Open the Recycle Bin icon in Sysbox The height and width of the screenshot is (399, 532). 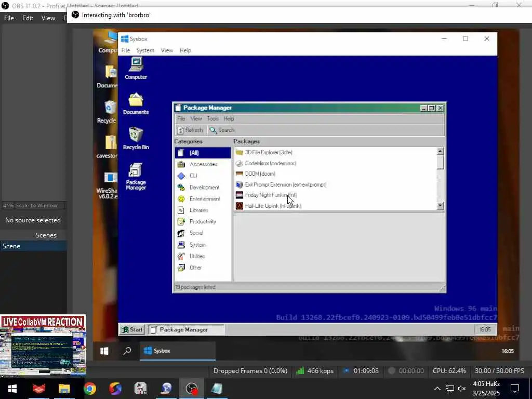136,138
